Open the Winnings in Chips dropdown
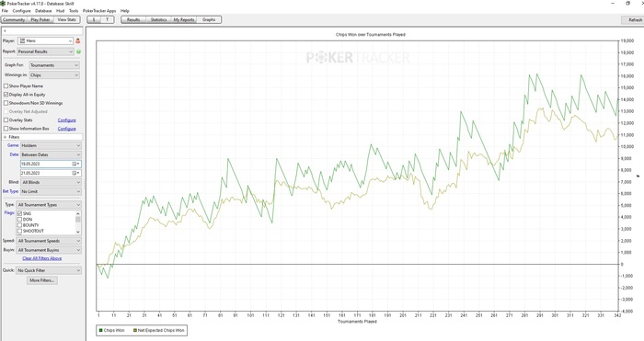Screen dimensions: 644x341 (54, 75)
